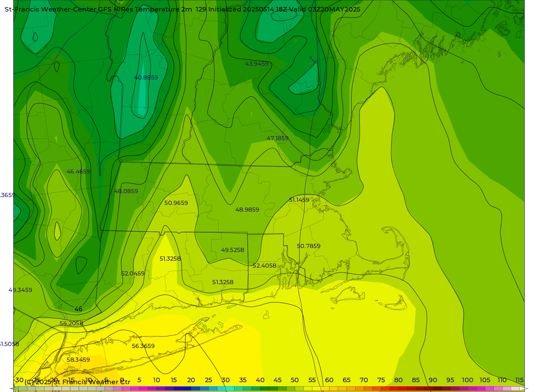538x392 pixels.
Task: Pick the dark blue swatch below label 15
Action: pos(178,389)
